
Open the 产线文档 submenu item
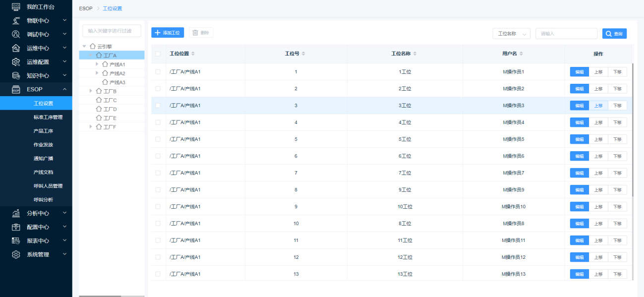click(36, 173)
